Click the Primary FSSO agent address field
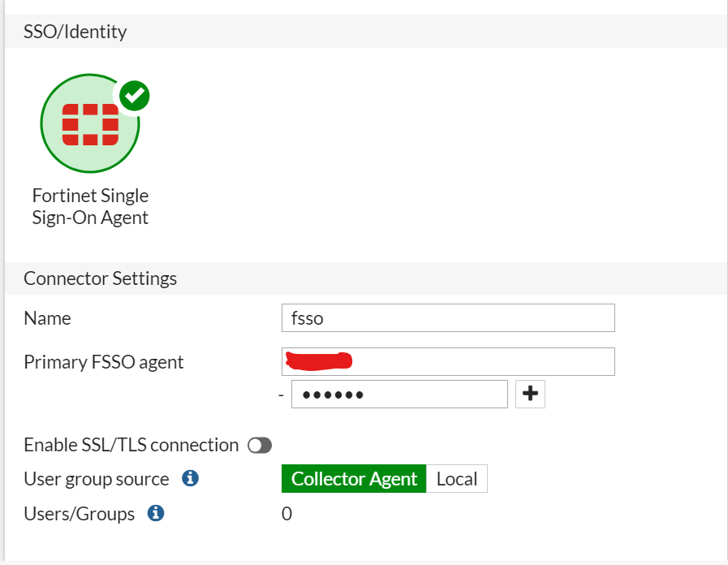 click(447, 362)
